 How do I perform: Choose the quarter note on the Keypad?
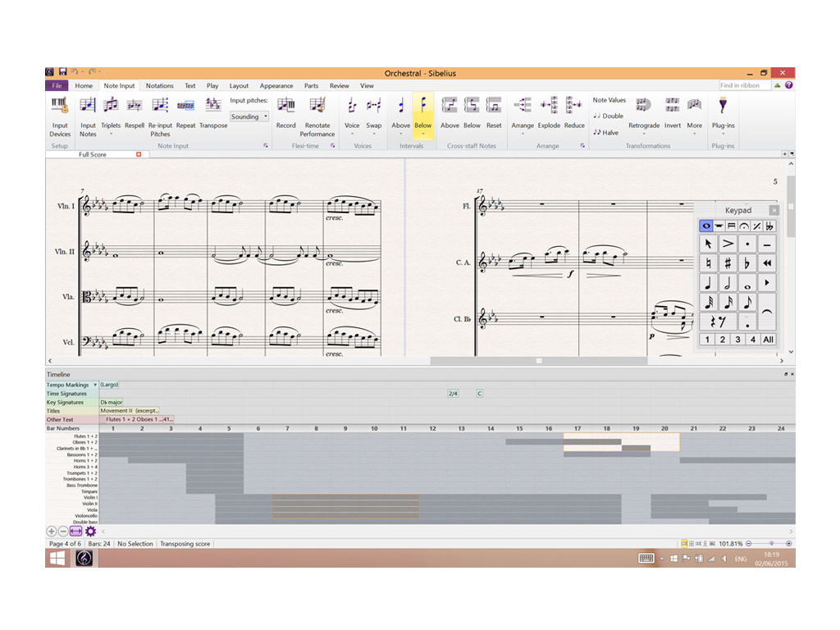click(x=707, y=283)
